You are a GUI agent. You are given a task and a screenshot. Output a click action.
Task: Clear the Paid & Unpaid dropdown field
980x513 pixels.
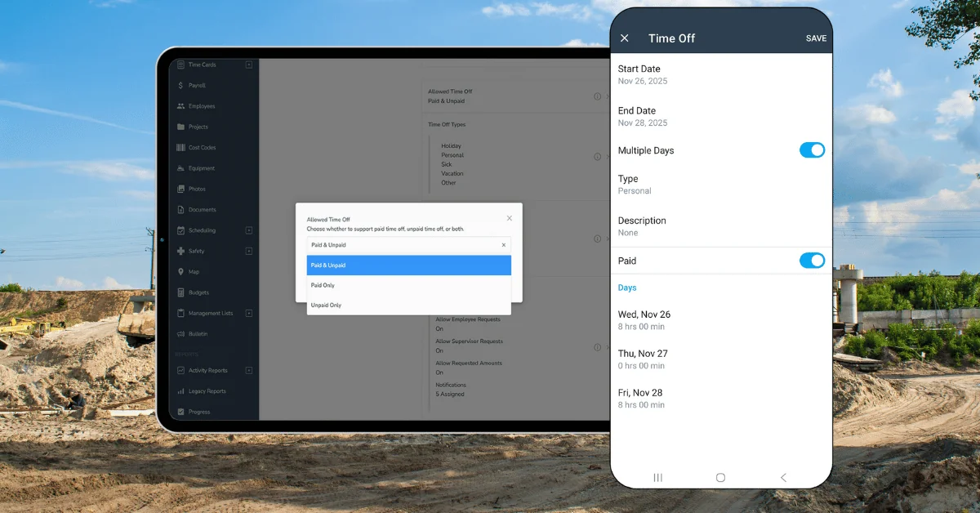pyautogui.click(x=503, y=245)
